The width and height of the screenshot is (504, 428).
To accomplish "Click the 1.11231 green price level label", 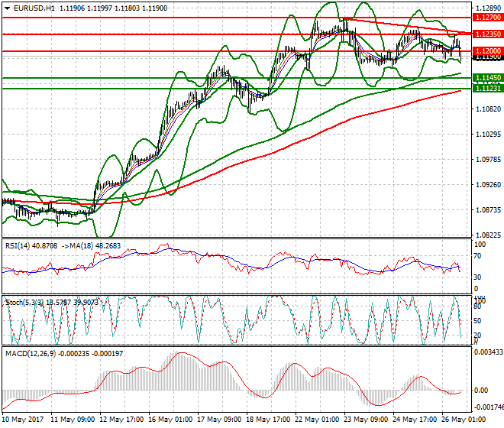I will (488, 88).
